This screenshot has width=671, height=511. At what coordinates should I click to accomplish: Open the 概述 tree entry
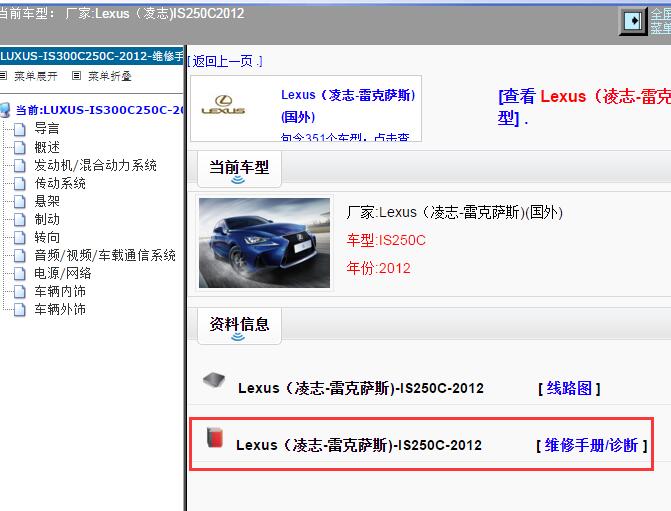(47, 147)
